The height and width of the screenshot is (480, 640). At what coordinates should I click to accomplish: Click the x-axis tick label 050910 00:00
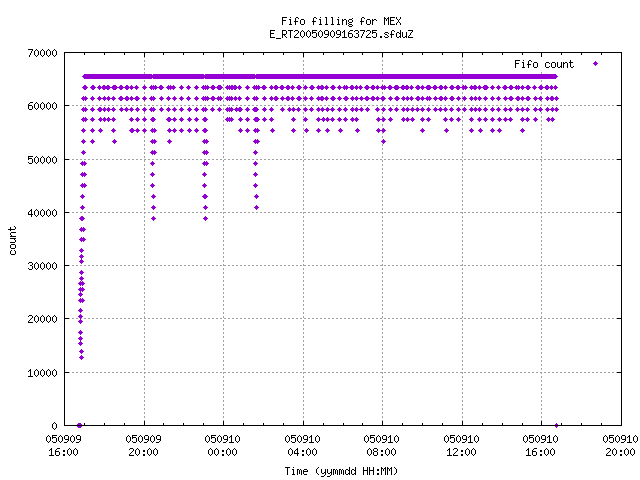222,445
